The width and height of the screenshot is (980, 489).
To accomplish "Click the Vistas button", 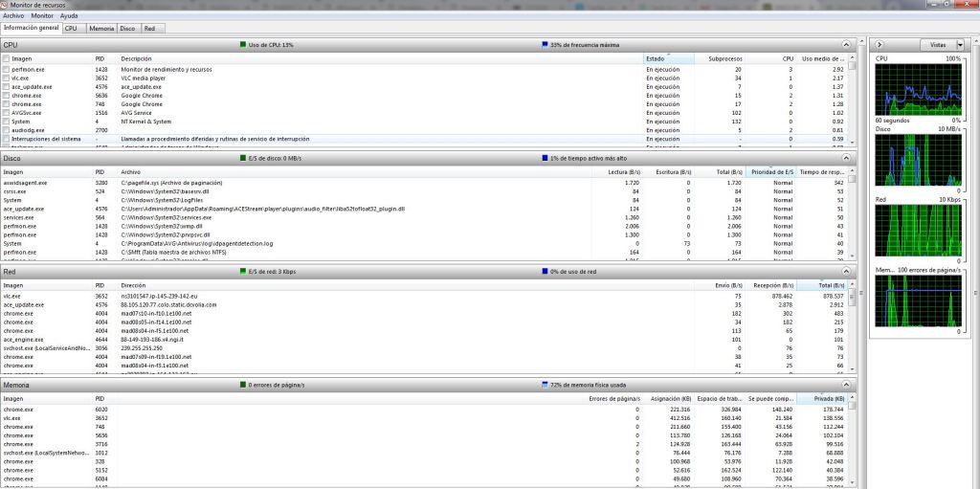I will 938,44.
